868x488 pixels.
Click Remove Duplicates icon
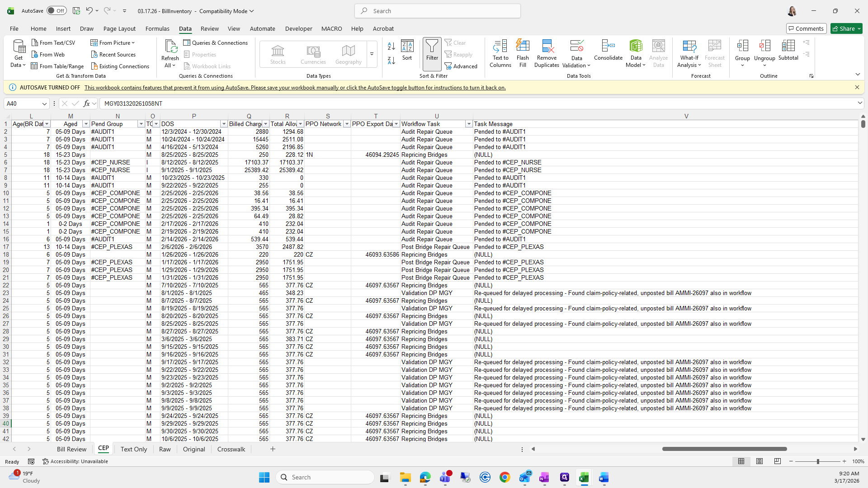(x=547, y=47)
